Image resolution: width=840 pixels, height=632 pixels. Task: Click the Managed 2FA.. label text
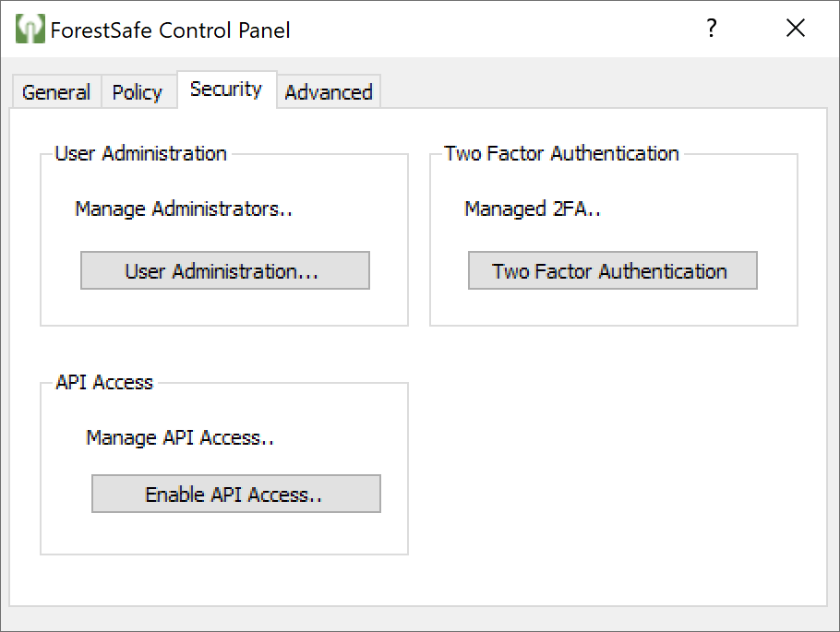[x=533, y=209]
